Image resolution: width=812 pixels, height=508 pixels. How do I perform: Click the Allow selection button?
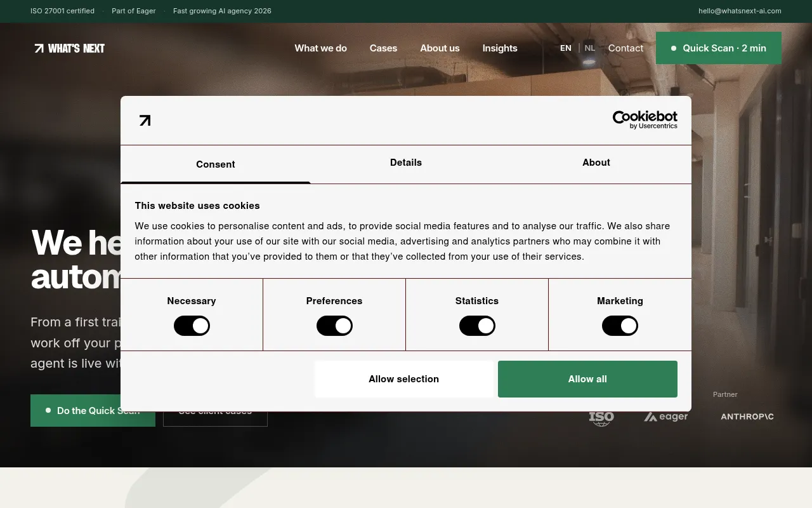coord(404,379)
